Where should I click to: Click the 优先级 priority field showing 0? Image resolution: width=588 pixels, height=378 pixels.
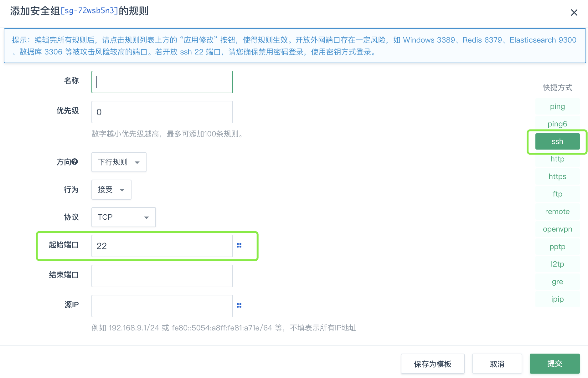pyautogui.click(x=162, y=112)
